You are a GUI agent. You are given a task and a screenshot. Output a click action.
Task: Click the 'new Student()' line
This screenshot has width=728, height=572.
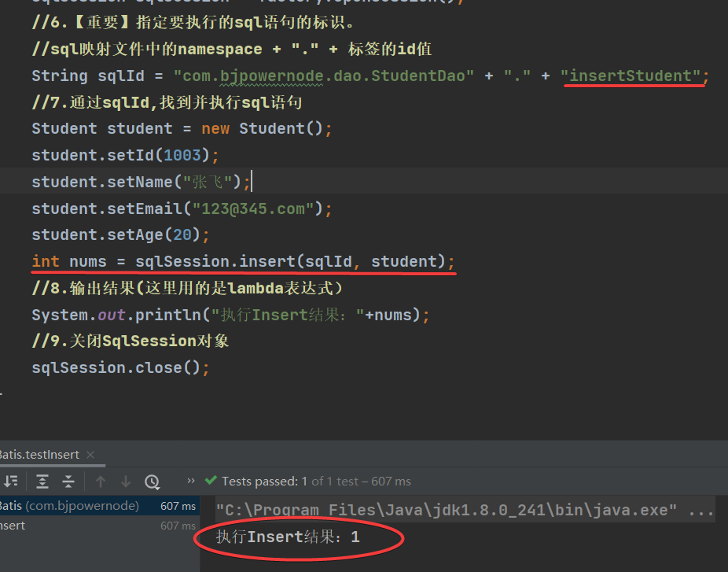click(182, 128)
